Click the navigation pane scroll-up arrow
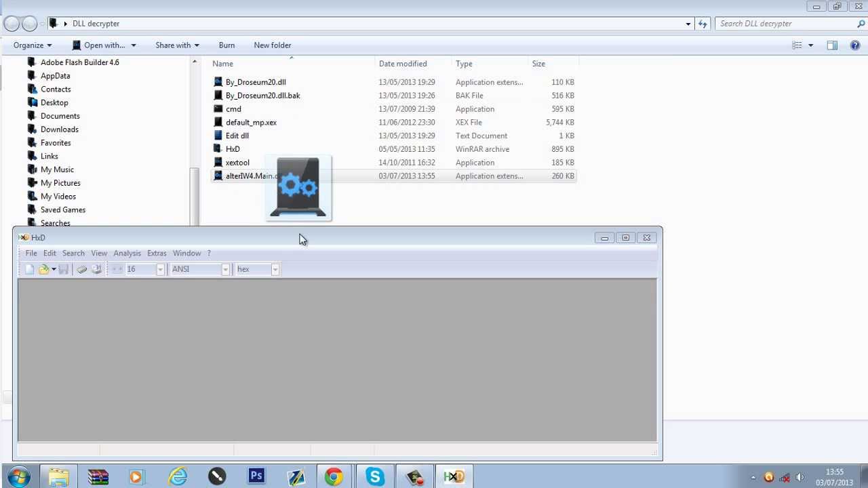868x488 pixels. point(195,62)
